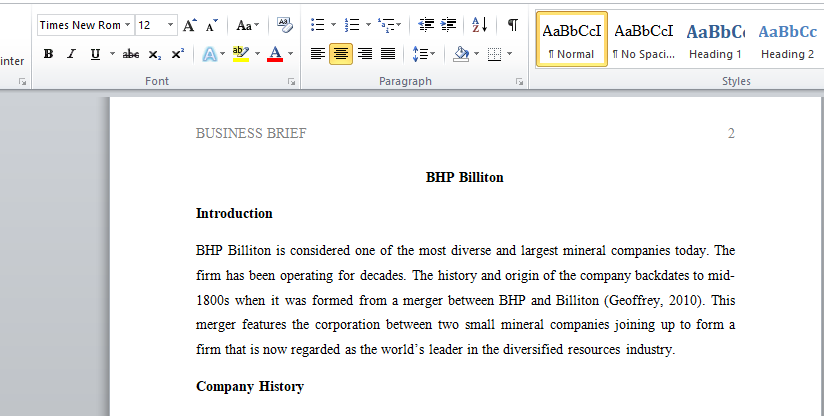Click the Company History heading
Viewport: 824px width, 416px height.
pyautogui.click(x=250, y=387)
